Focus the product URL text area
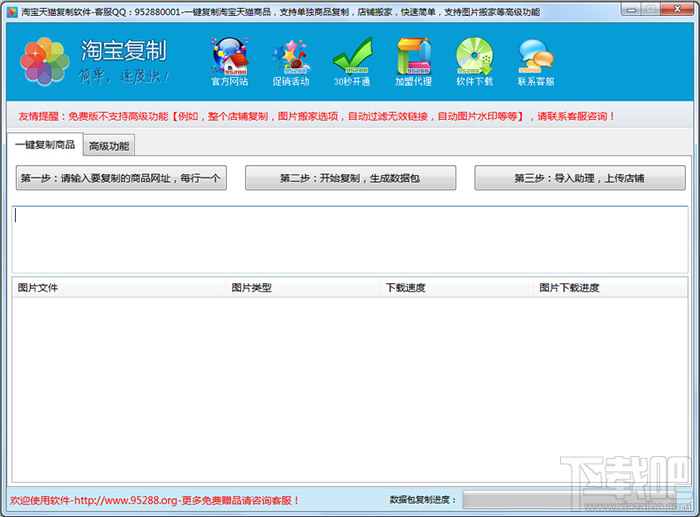Viewport: 700px width, 517px height. [x=350, y=239]
